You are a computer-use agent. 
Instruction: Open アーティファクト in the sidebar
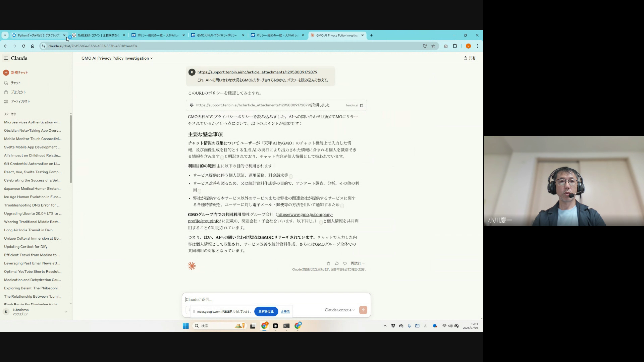[x=20, y=102]
